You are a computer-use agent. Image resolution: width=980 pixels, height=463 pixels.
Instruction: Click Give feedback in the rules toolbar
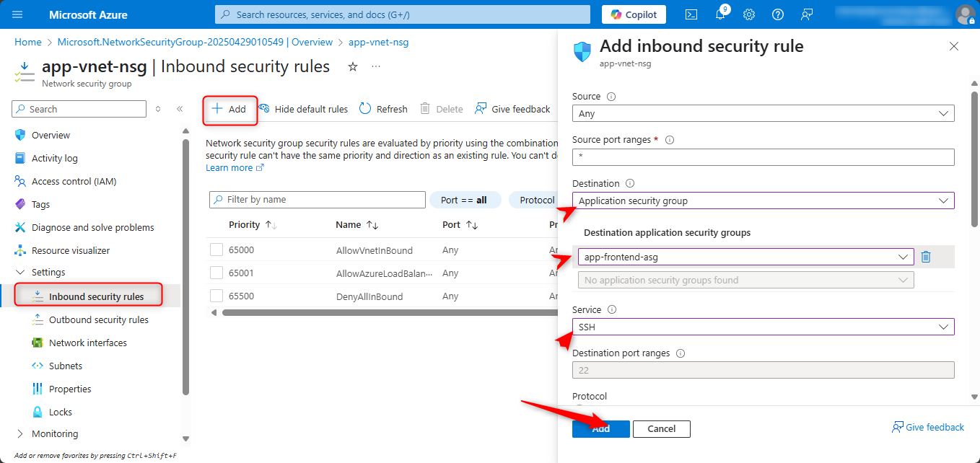[x=512, y=109]
